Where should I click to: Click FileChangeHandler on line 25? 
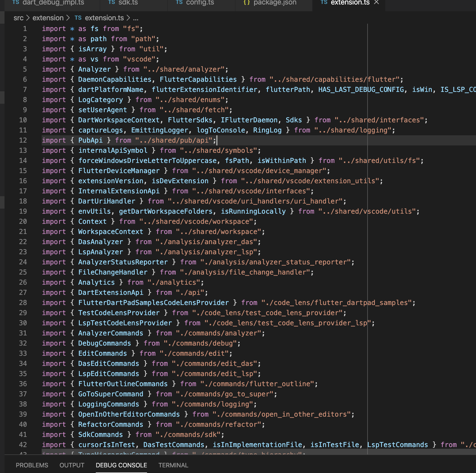pos(113,272)
